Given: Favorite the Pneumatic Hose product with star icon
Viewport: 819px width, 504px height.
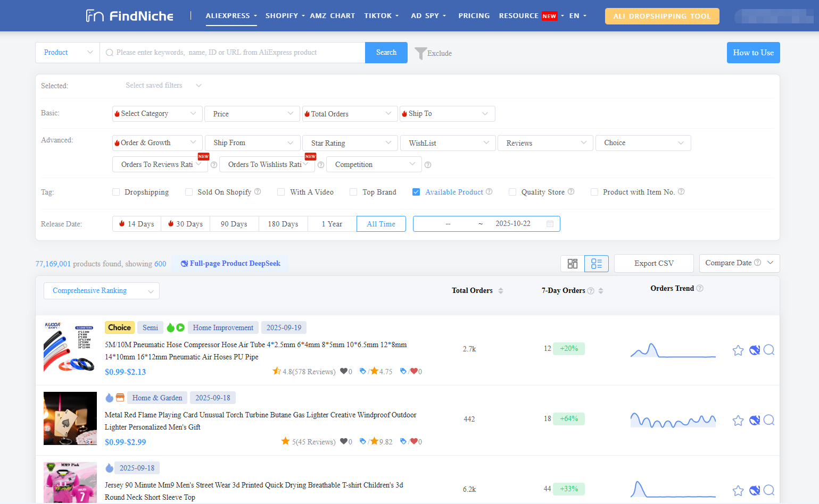Looking at the screenshot, I should click(x=738, y=350).
